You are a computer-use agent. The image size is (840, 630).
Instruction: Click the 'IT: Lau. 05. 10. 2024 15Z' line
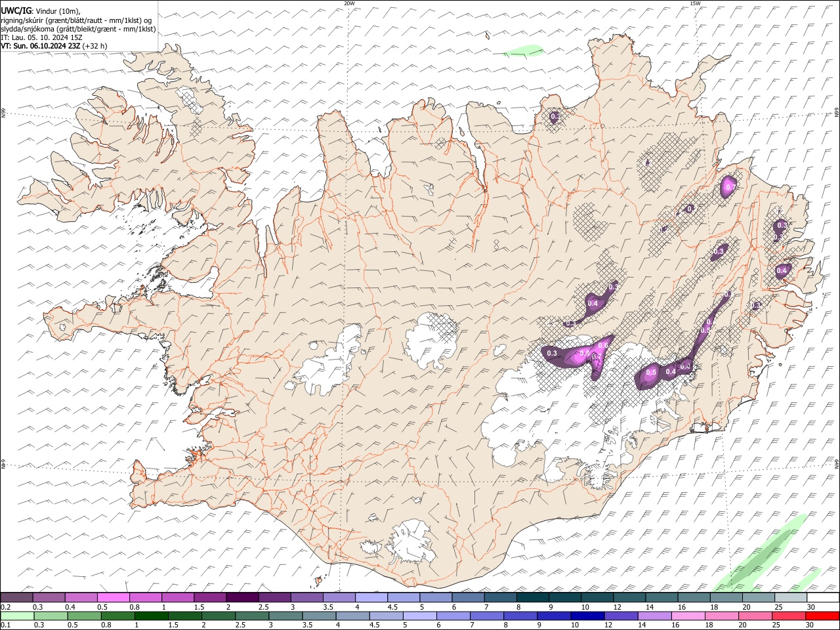click(42, 37)
